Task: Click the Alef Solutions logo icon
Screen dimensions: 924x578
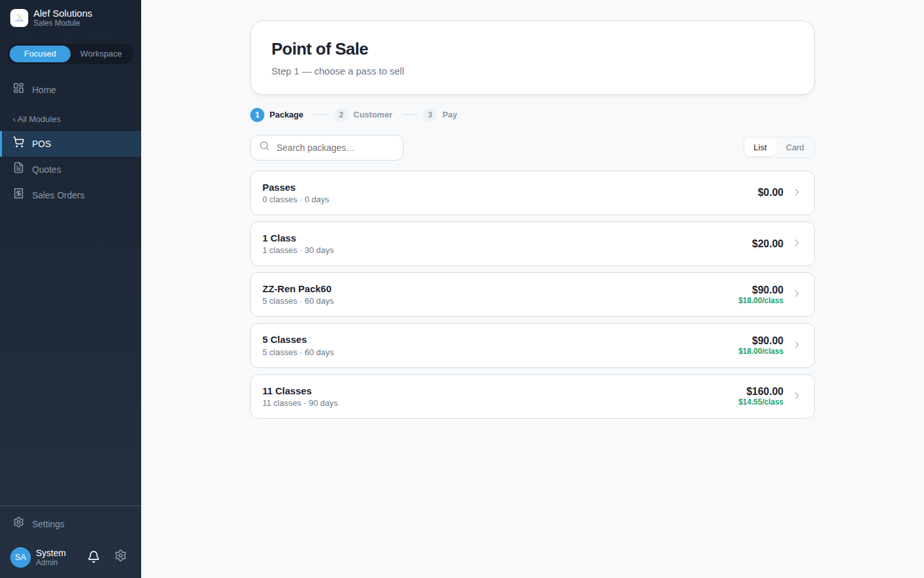Action: coord(19,18)
